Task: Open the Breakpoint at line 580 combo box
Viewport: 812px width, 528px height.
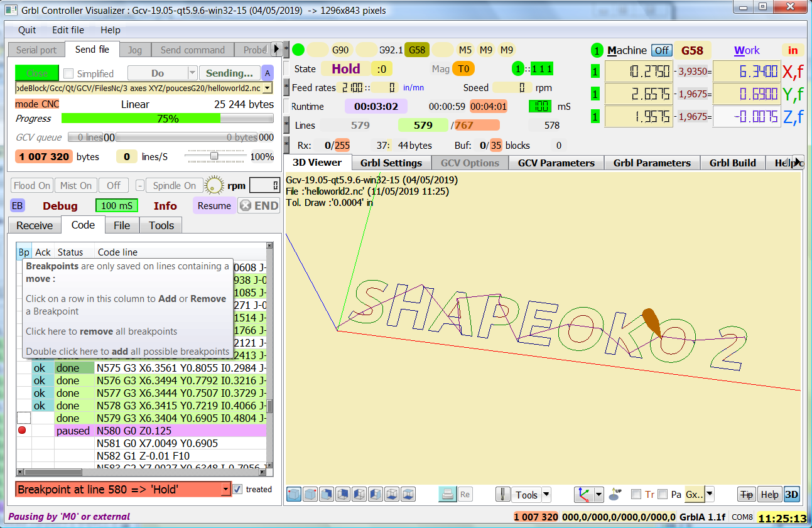Action: pyautogui.click(x=123, y=489)
